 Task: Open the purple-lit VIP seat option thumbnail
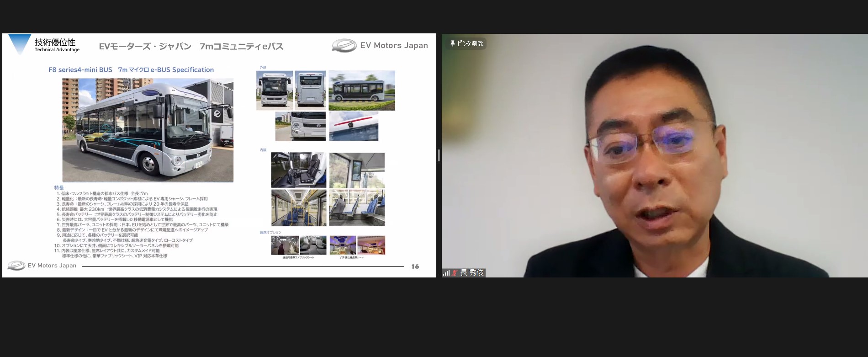(x=343, y=245)
